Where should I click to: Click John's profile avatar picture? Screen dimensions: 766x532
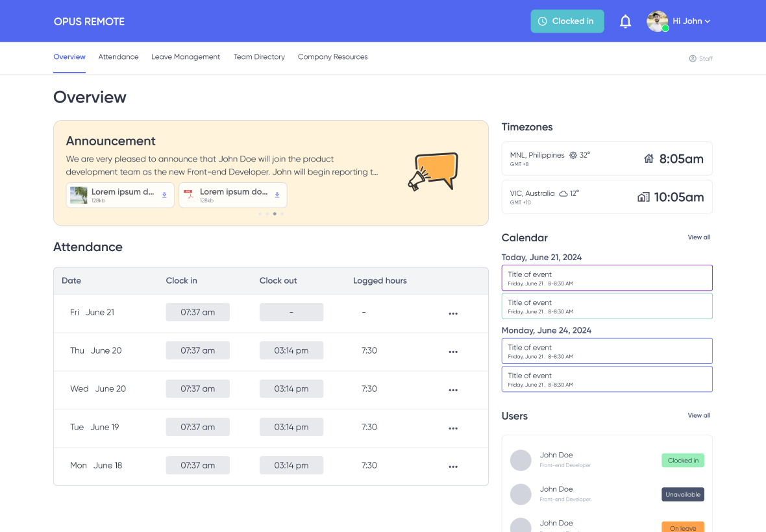657,21
